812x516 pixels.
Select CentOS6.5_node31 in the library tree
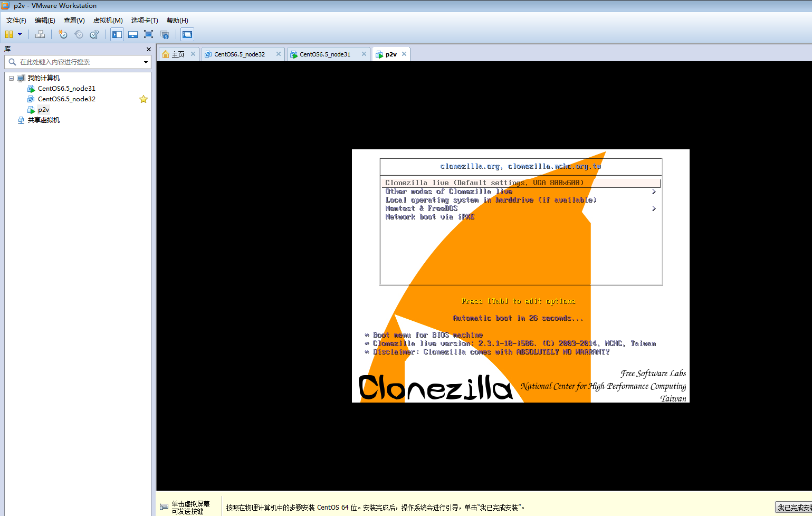click(66, 89)
